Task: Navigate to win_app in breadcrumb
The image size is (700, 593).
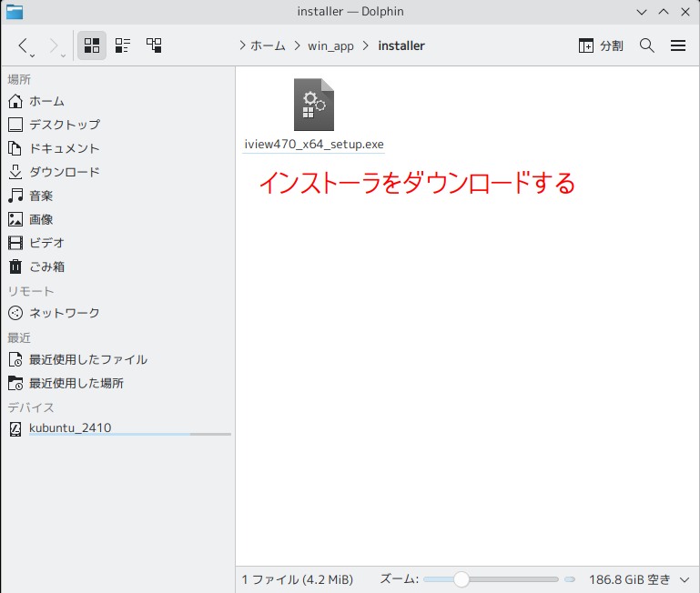Action: click(330, 45)
